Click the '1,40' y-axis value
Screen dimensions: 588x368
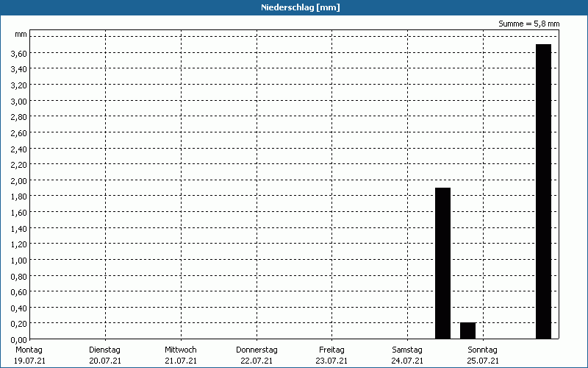coord(19,229)
